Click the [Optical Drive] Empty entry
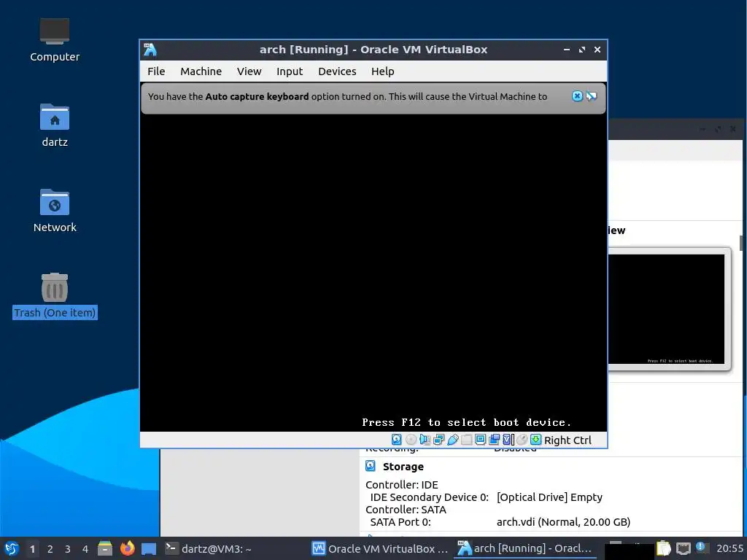The height and width of the screenshot is (560, 747). [x=549, y=497]
